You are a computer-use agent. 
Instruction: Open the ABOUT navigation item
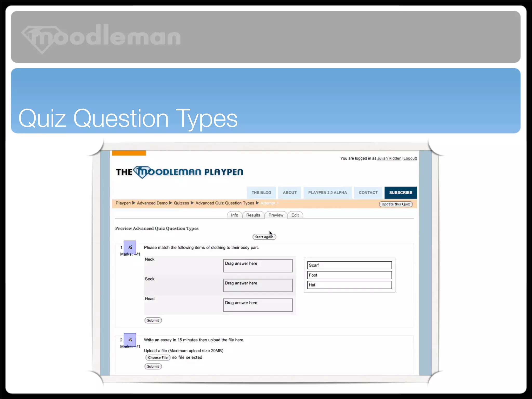click(x=290, y=193)
